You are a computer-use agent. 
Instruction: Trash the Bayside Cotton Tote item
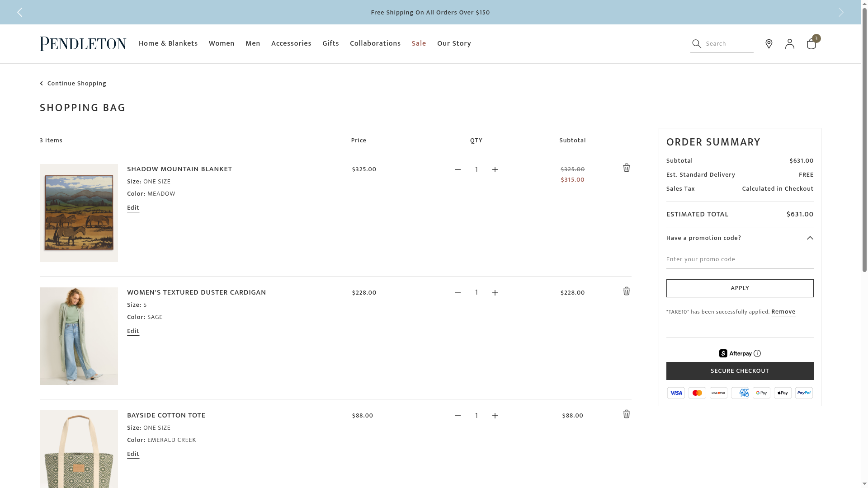click(x=627, y=414)
